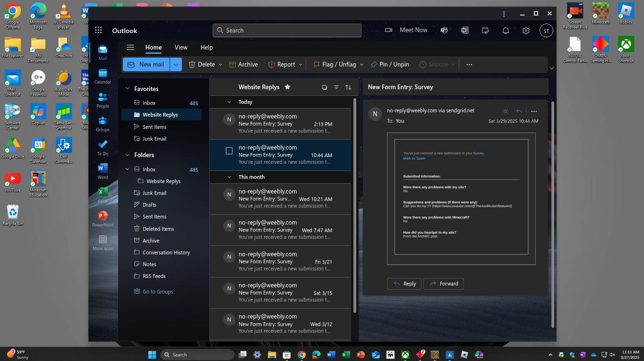
Task: Open File Explorer from the taskbar
Action: (272, 354)
